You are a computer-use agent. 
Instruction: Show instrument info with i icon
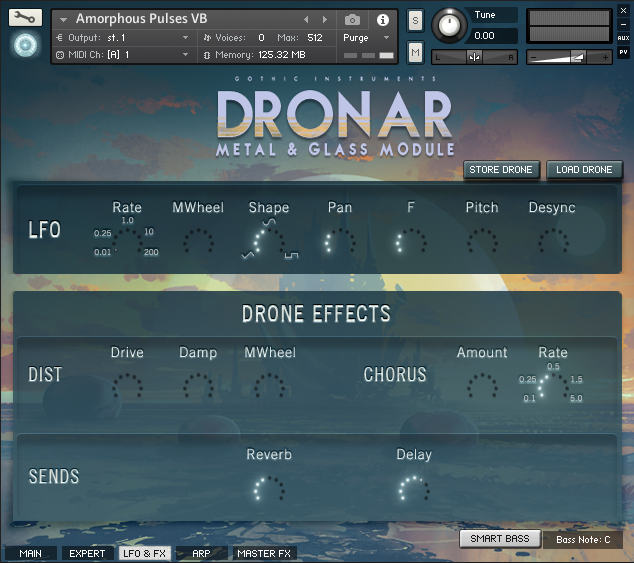[383, 20]
